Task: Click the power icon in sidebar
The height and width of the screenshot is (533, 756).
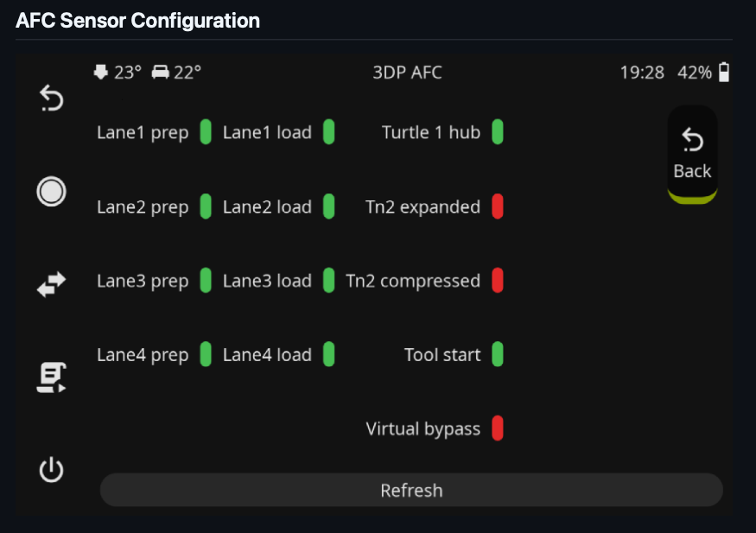Action: 51,470
